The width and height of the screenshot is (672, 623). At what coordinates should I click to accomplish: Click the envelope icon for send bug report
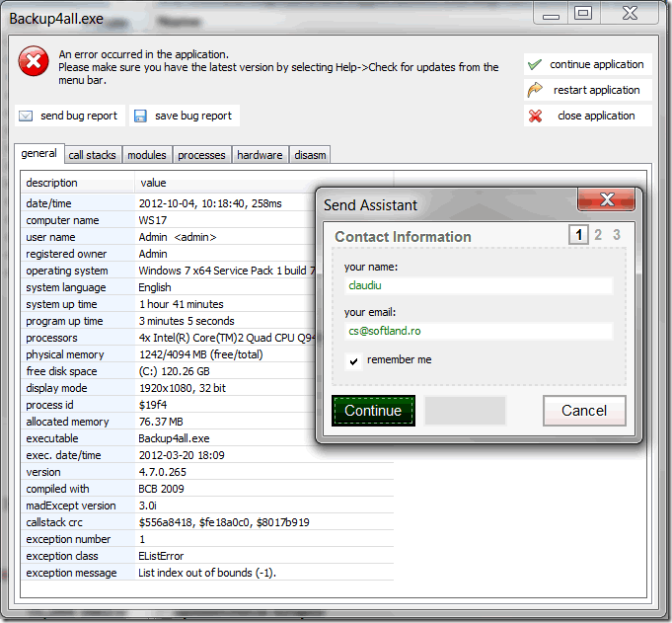tap(26, 116)
